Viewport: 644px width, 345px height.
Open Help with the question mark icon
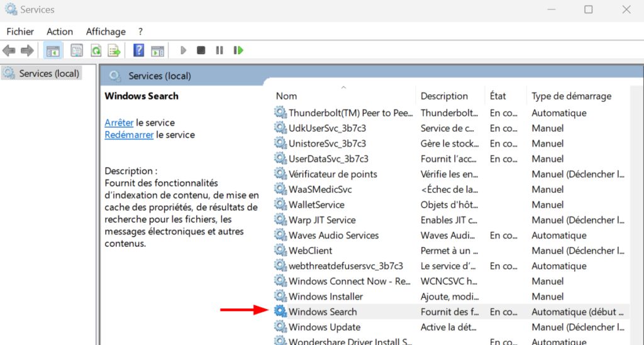pyautogui.click(x=139, y=50)
